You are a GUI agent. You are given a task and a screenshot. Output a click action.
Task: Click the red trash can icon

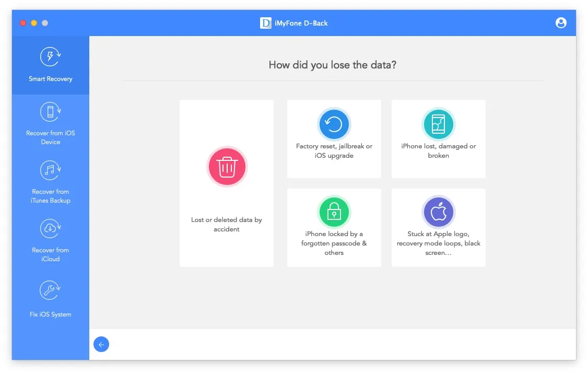click(x=227, y=167)
